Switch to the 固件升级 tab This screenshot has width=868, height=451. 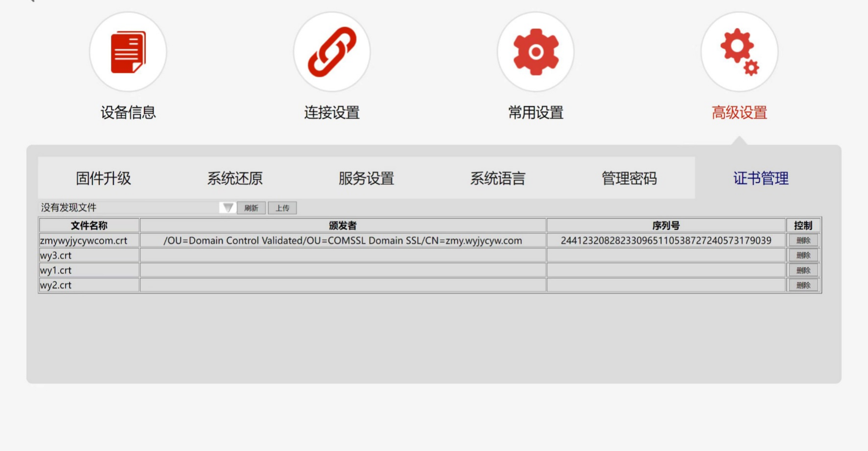103,178
